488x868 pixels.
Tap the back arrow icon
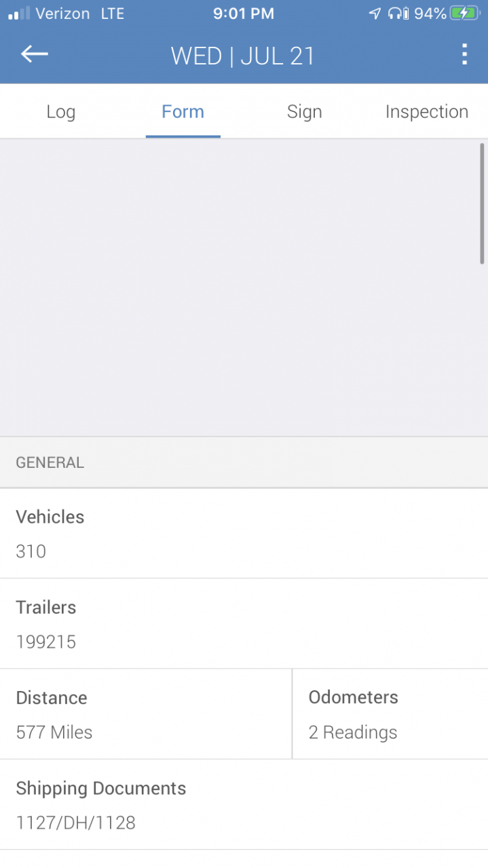34,55
